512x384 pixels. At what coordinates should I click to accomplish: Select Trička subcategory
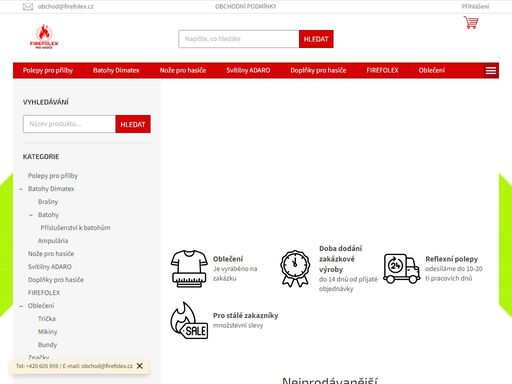47,319
